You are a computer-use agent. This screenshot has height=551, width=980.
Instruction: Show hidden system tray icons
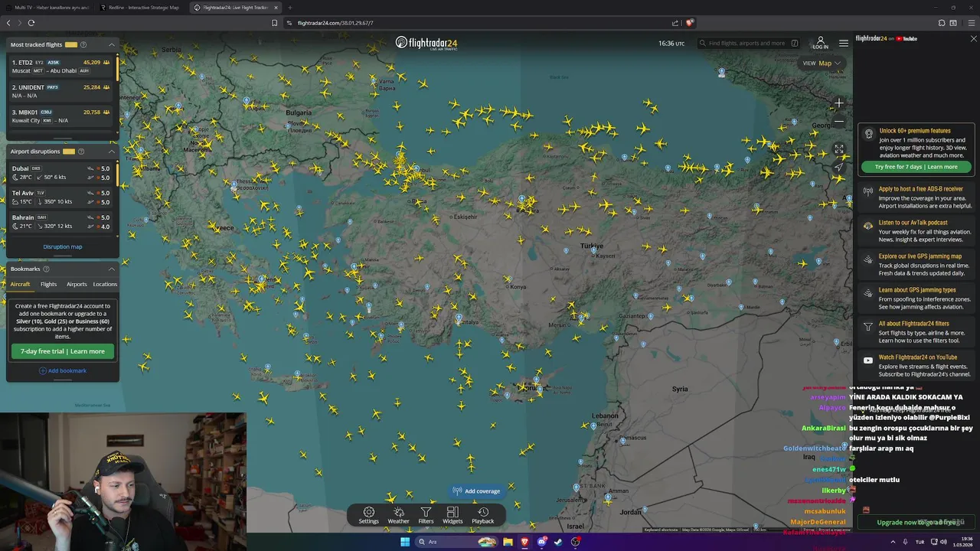click(x=893, y=542)
